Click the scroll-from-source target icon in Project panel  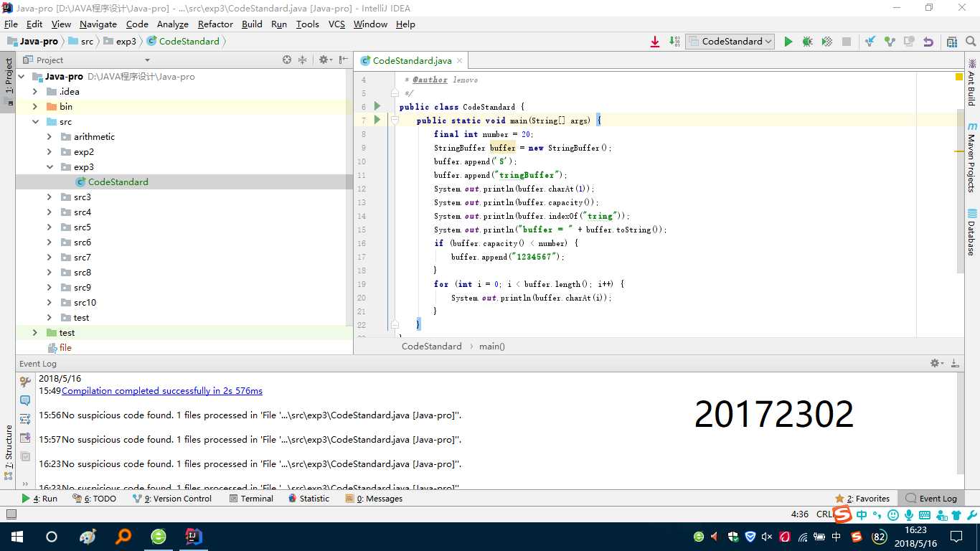click(287, 60)
